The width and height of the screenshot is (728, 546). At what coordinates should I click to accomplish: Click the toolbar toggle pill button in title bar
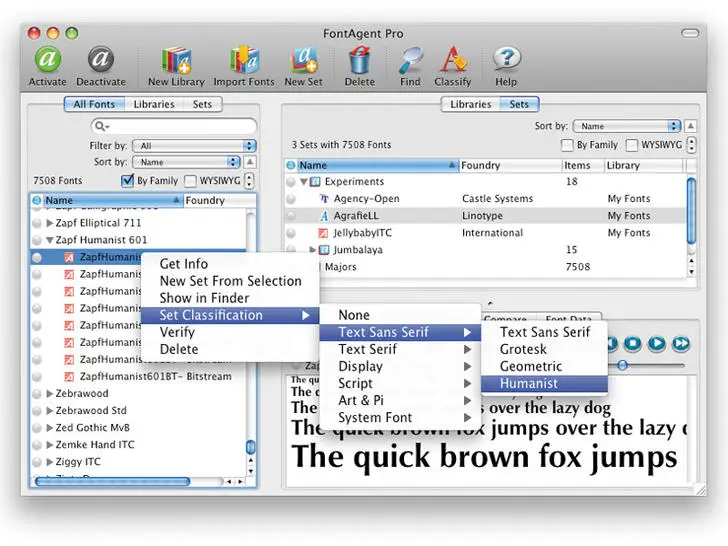[690, 33]
